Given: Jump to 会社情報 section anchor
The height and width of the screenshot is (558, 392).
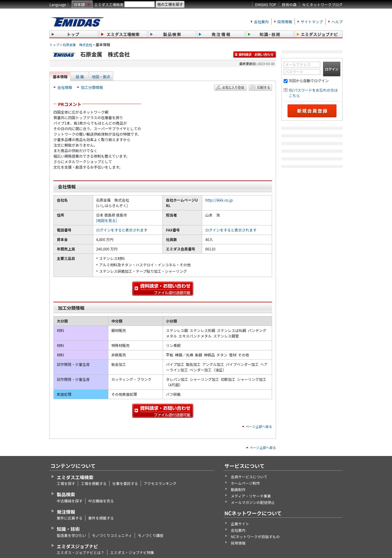Looking at the screenshot, I should point(65,88).
